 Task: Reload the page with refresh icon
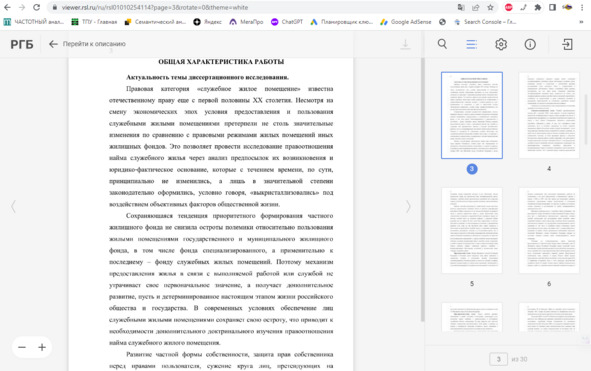[37, 7]
